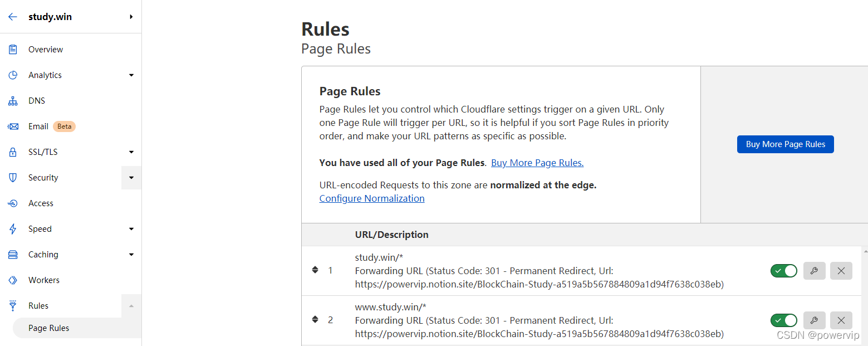
Task: Expand the SSL/TLS submenu arrow
Action: coord(131,152)
